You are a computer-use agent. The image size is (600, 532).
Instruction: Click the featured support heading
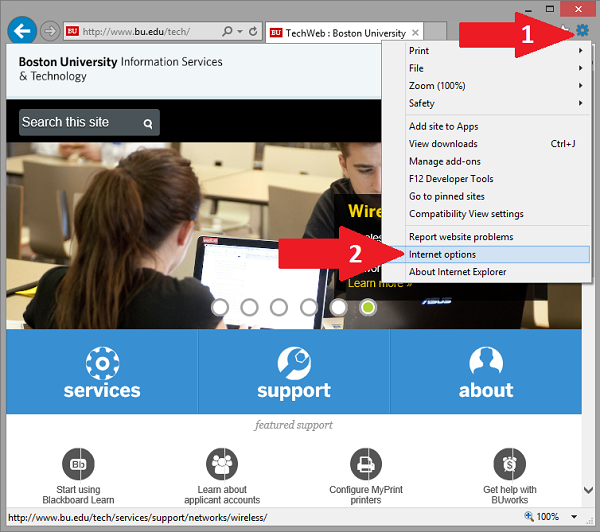293,425
